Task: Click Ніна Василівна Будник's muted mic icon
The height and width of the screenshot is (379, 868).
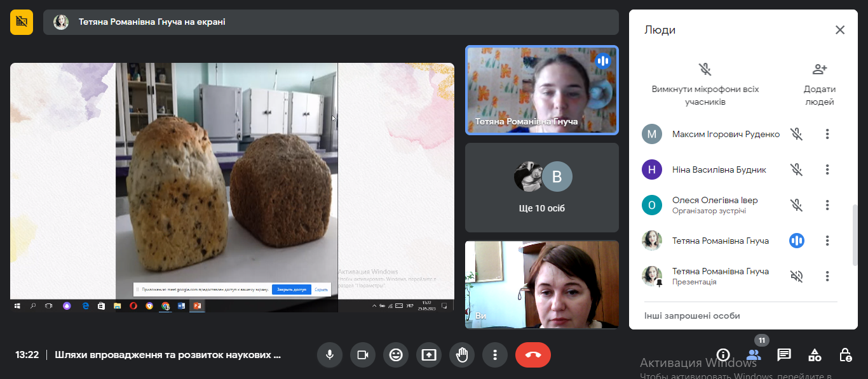Action: (x=796, y=170)
